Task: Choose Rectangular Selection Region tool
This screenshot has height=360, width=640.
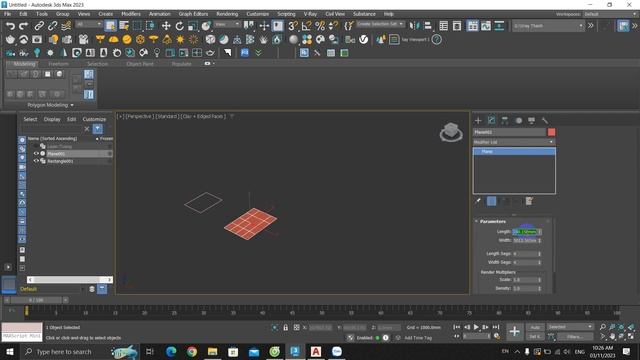Action: tap(137, 26)
